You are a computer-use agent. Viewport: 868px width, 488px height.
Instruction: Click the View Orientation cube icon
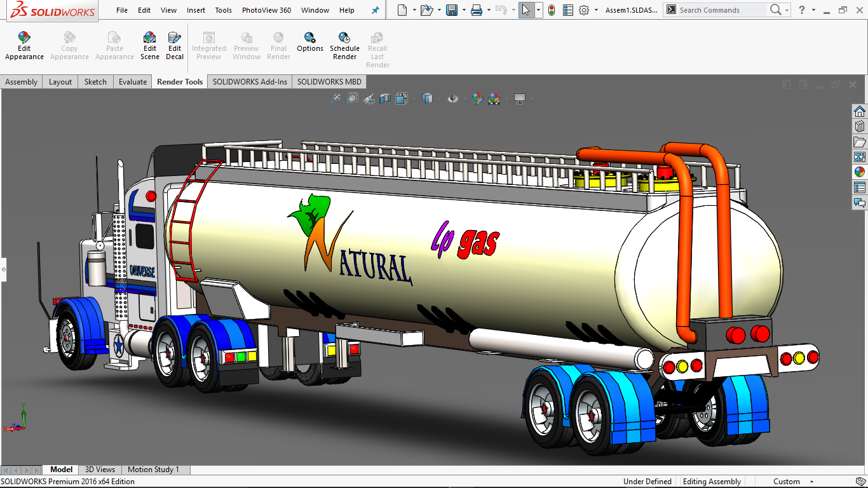401,98
